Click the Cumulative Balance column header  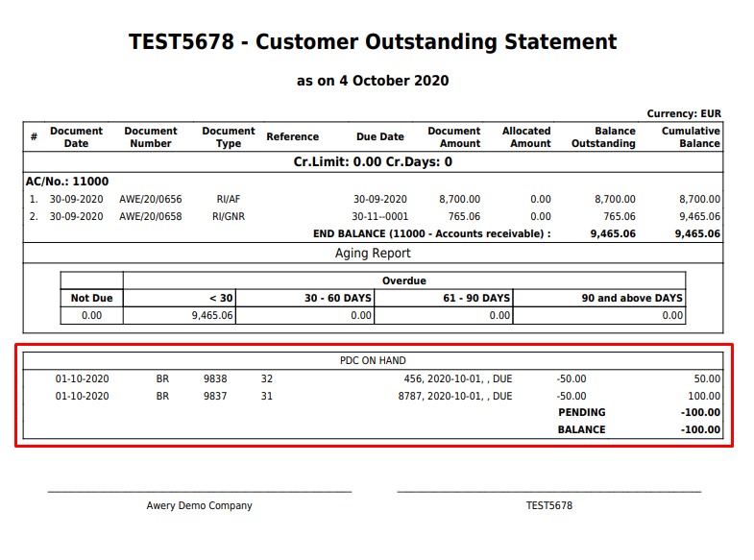[x=691, y=137]
